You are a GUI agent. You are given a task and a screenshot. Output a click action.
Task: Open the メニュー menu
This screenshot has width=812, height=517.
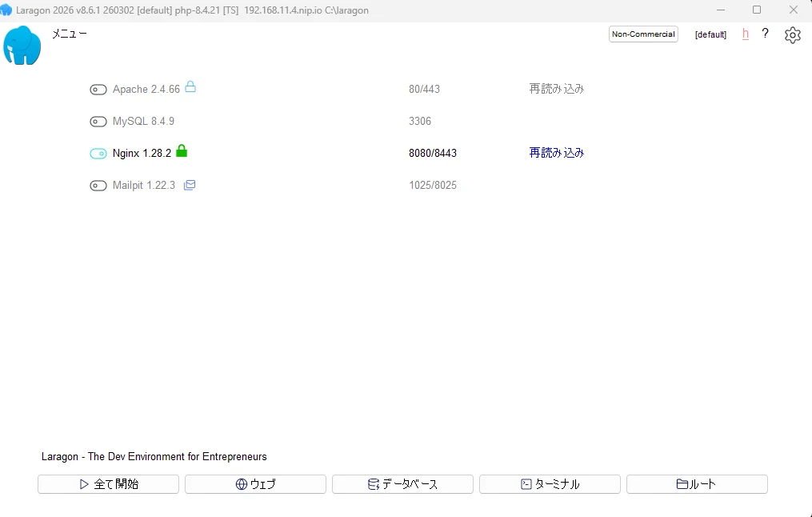pyautogui.click(x=70, y=34)
